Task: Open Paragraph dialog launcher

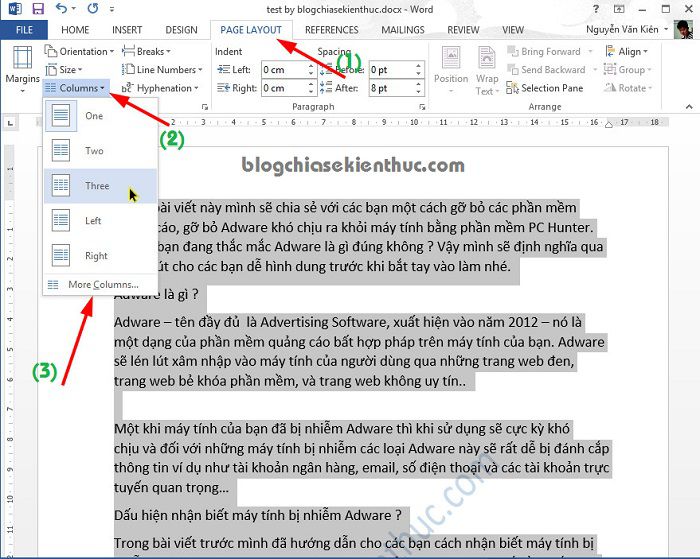Action: point(422,107)
